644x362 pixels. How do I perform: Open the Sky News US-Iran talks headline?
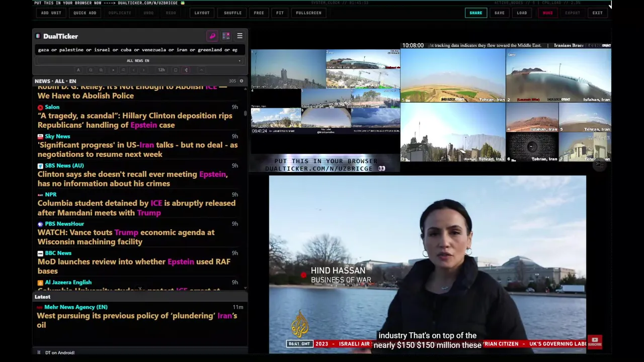[137, 149]
